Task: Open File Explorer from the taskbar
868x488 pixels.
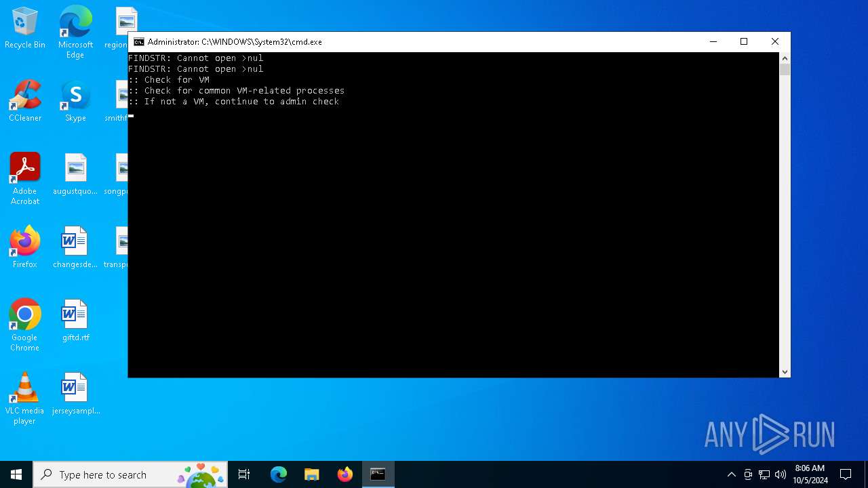Action: (x=312, y=474)
